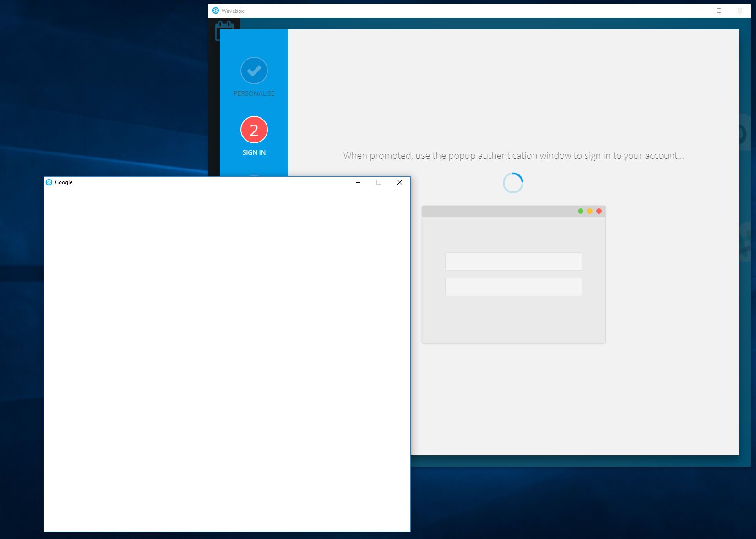
Task: Minimize the Wavebox window
Action: pos(698,11)
